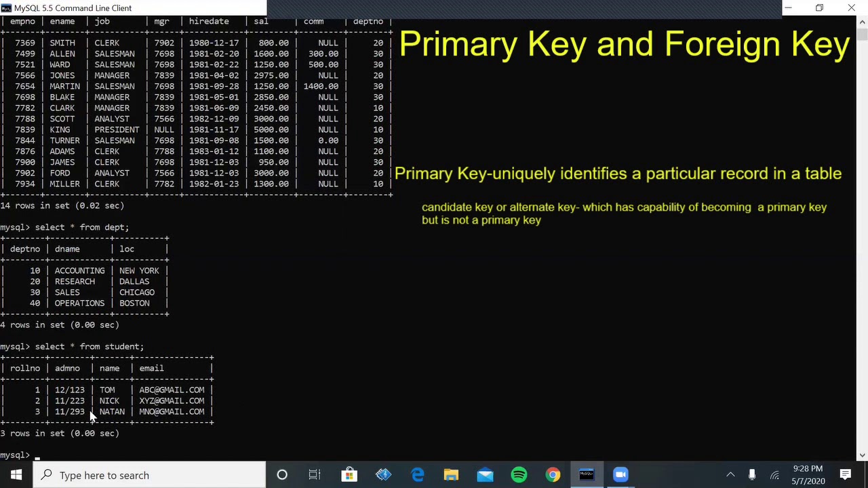868x488 pixels.
Task: Click the RESEARCH cell in dept table
Action: pos(75,281)
